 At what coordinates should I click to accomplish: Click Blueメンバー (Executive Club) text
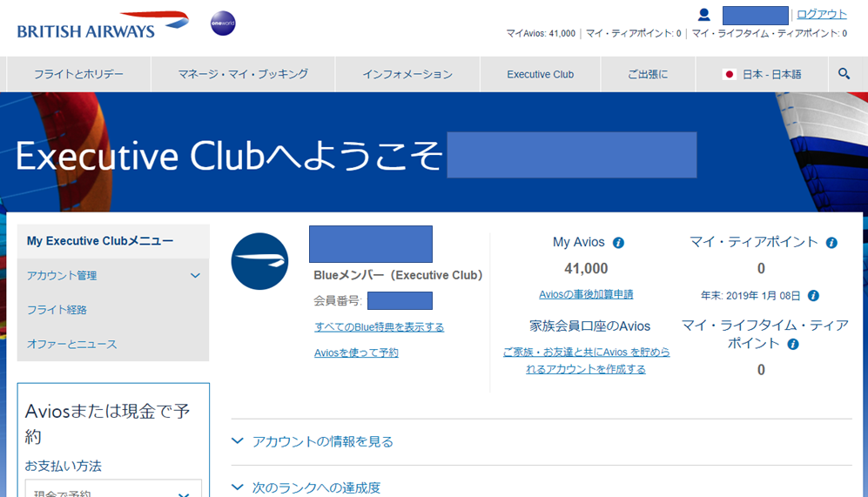pos(398,275)
